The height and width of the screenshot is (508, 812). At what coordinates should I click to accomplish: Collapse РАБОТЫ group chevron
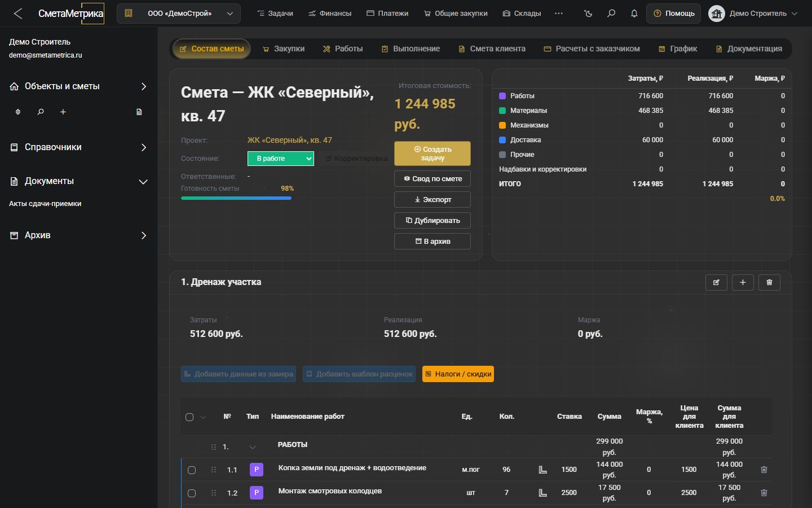pyautogui.click(x=253, y=447)
